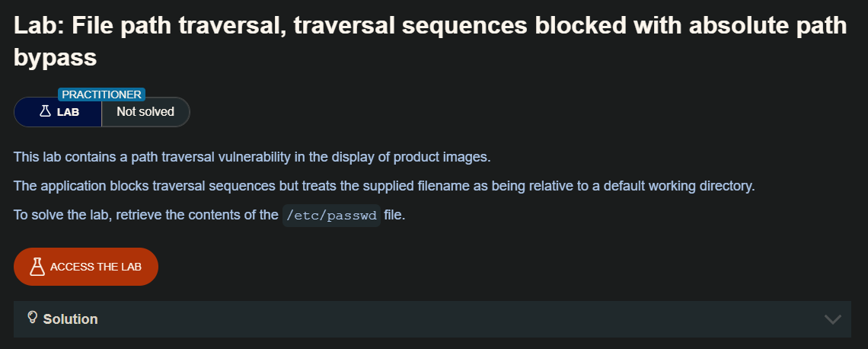
Task: Click the /etc/passwd code snippet
Action: 331,216
